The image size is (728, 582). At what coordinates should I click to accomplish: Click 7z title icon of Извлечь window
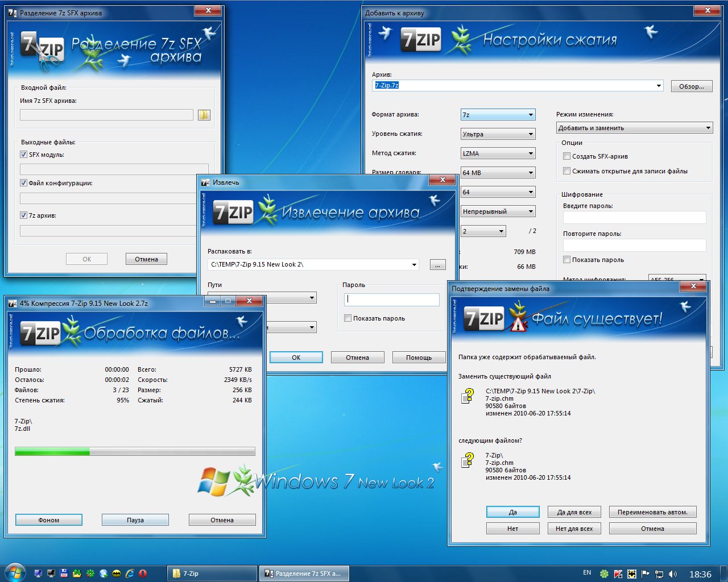(x=205, y=182)
